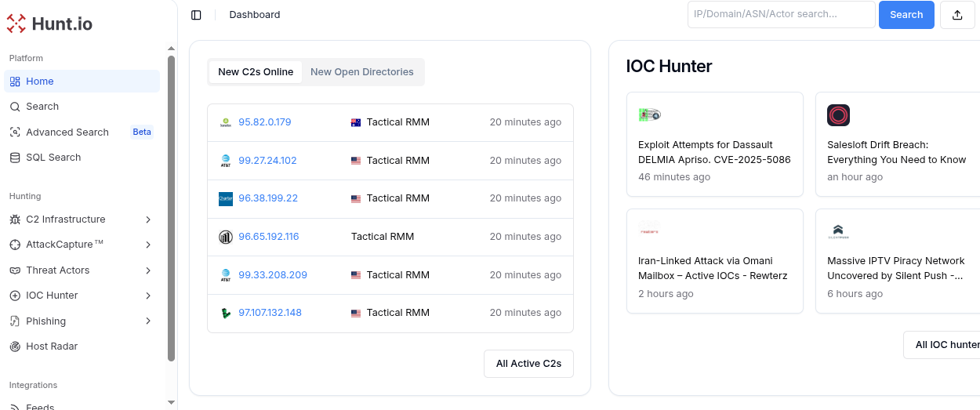Toggle the sidebar panel icon
This screenshot has height=410, width=980.
196,15
